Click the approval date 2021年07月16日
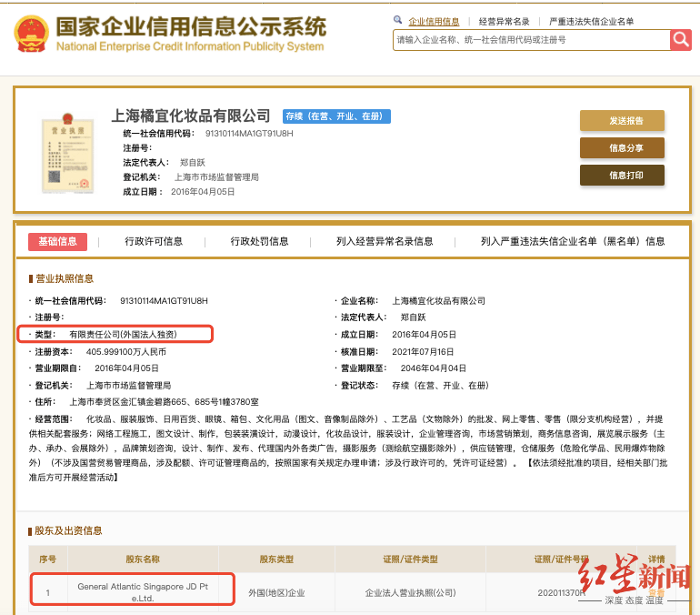The image size is (700, 615). tap(423, 352)
